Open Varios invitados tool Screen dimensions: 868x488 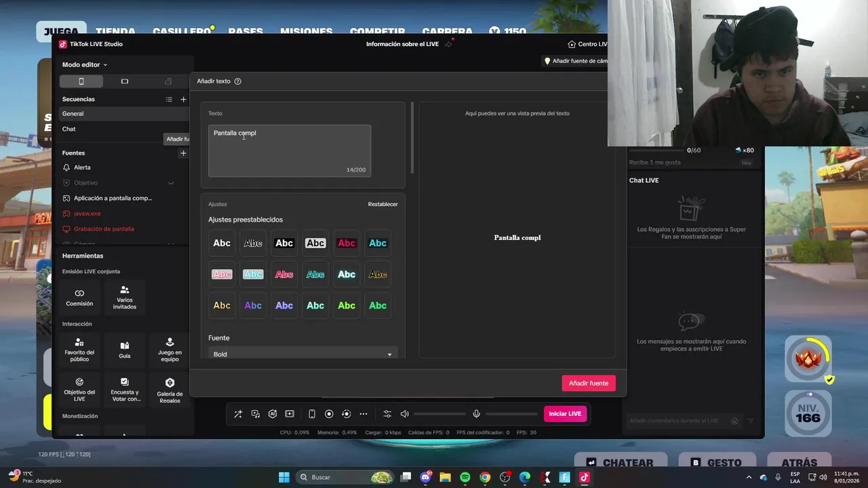click(x=125, y=297)
